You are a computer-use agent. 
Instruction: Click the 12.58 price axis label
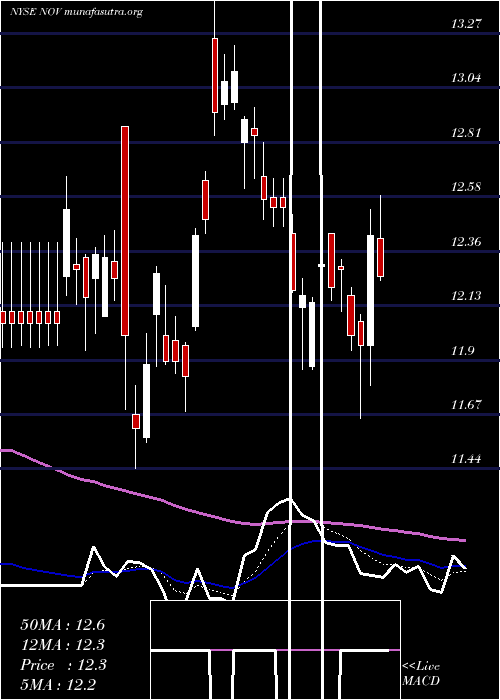[x=467, y=188]
